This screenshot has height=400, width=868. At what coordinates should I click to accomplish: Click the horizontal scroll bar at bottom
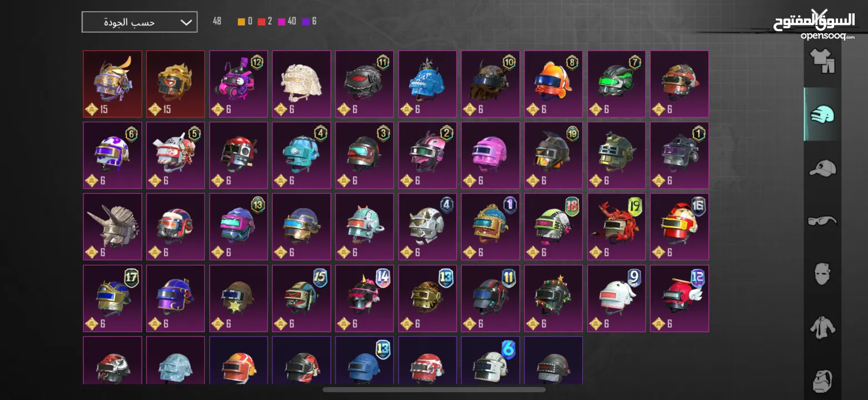pos(434,389)
